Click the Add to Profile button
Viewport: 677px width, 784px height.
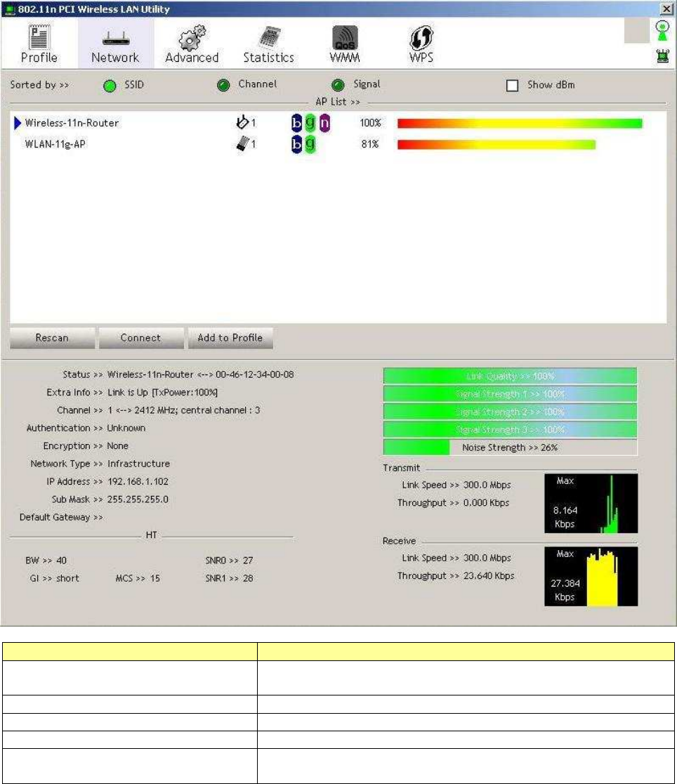pos(230,338)
